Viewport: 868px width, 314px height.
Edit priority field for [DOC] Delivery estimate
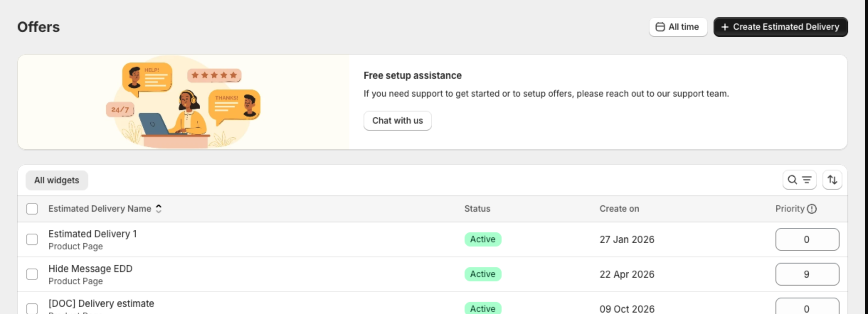(x=807, y=307)
